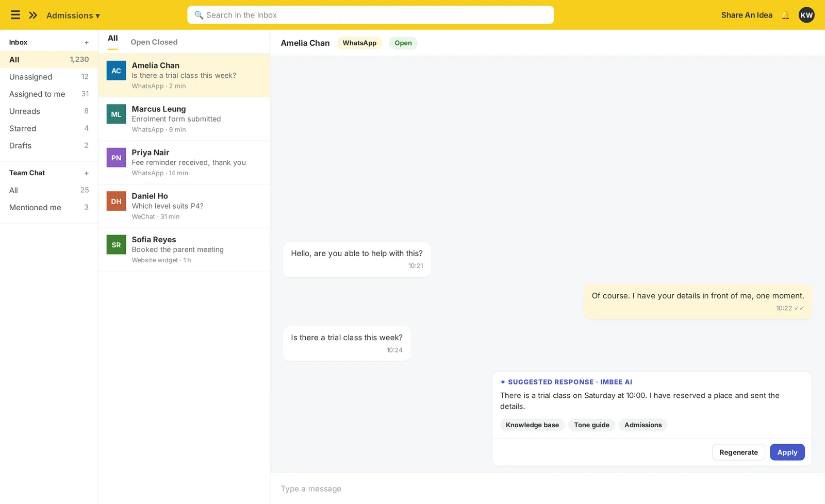This screenshot has width=825, height=504.
Task: Add a new Team Chat with plus
Action: [x=87, y=173]
